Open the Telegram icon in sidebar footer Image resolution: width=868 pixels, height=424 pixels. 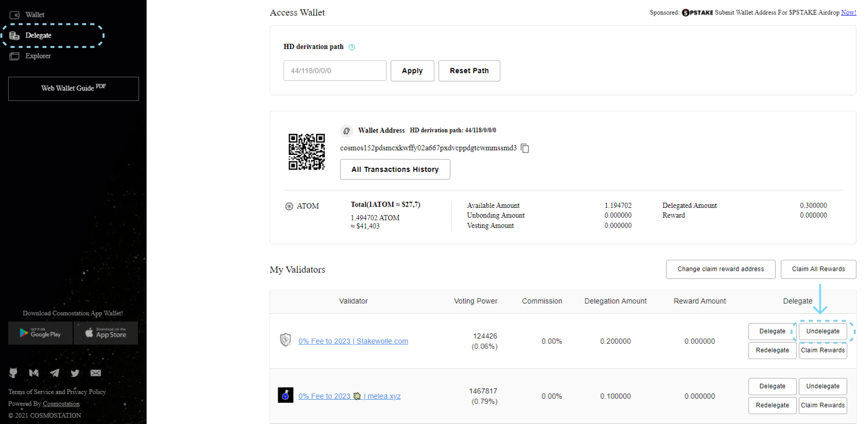pyautogui.click(x=54, y=373)
